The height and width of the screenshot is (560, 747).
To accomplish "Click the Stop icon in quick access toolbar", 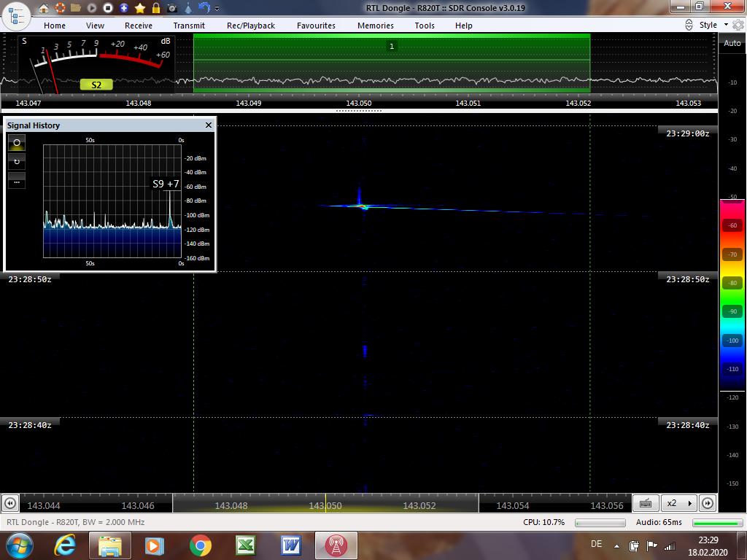I will coord(108,8).
